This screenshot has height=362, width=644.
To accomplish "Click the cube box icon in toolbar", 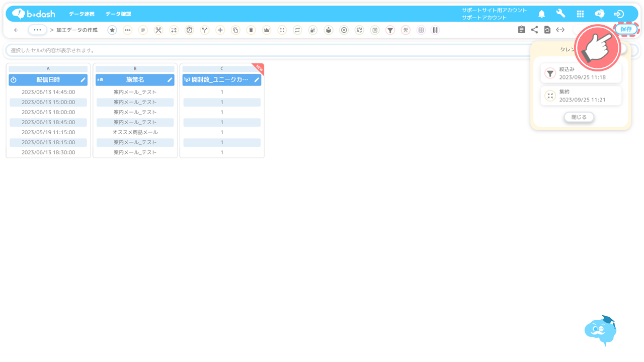I will (x=328, y=30).
